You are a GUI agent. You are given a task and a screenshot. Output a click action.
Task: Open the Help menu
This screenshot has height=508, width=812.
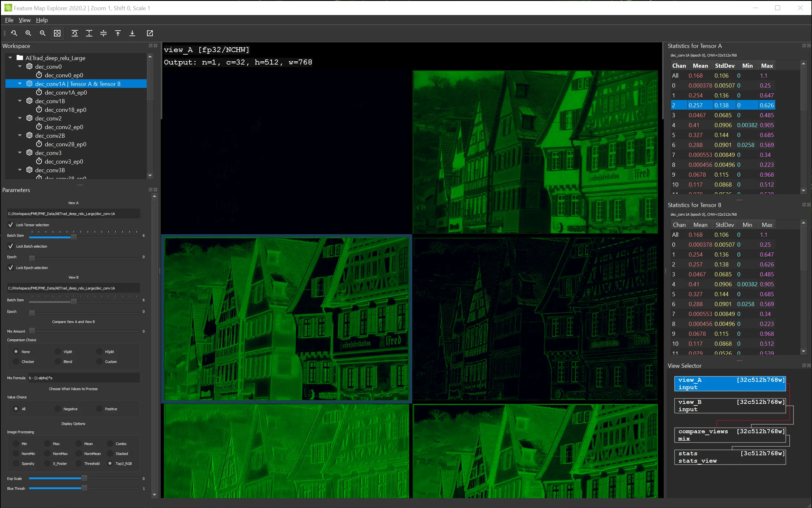coord(42,20)
